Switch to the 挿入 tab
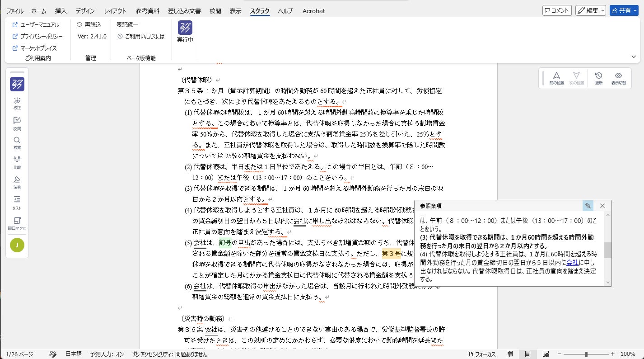The height and width of the screenshot is (359, 644). pyautogui.click(x=61, y=11)
